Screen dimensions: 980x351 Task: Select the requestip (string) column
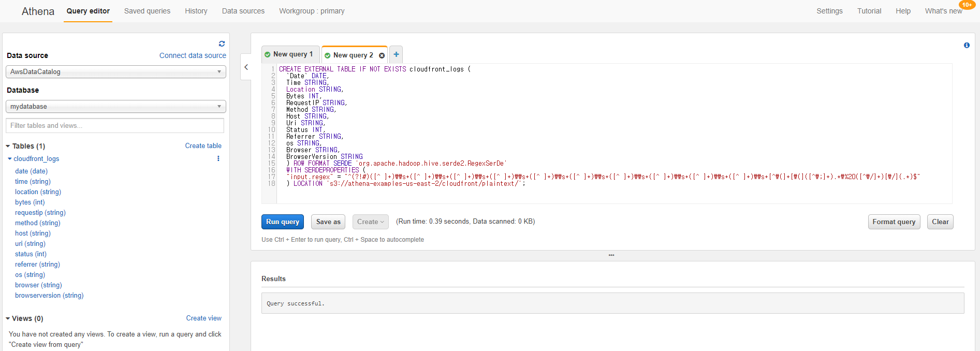click(40, 213)
